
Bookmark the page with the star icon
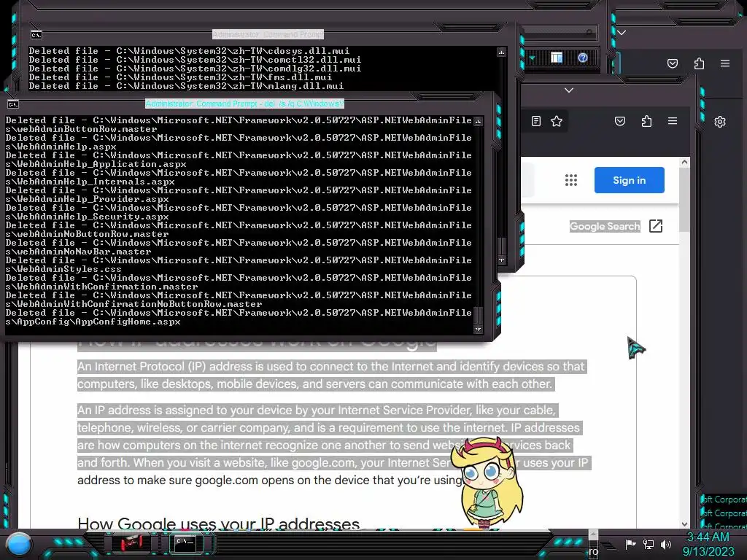(557, 121)
